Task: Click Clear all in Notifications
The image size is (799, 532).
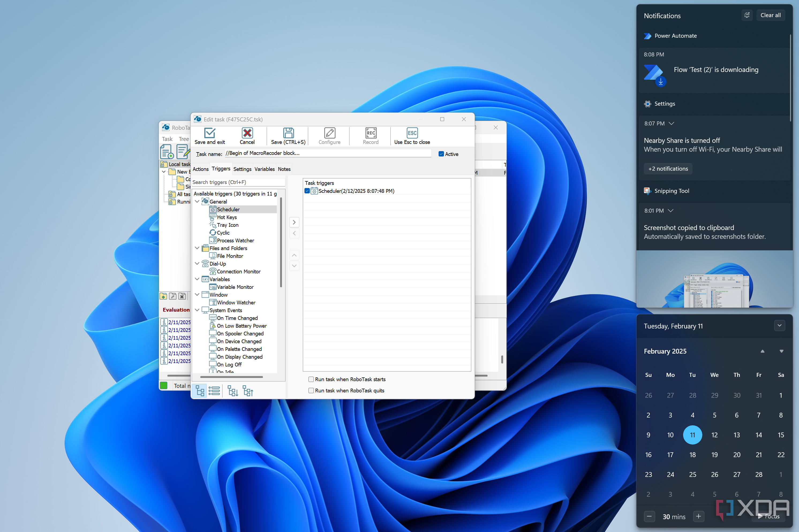Action: click(x=770, y=15)
